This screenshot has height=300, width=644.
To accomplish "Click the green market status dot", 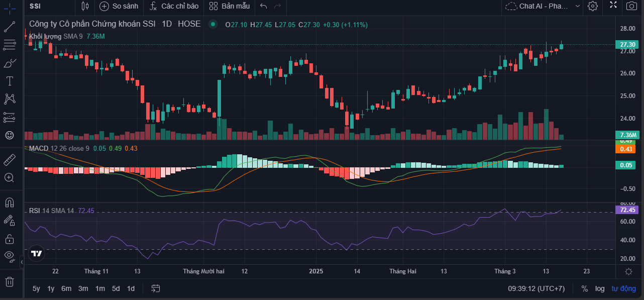I will 213,24.
